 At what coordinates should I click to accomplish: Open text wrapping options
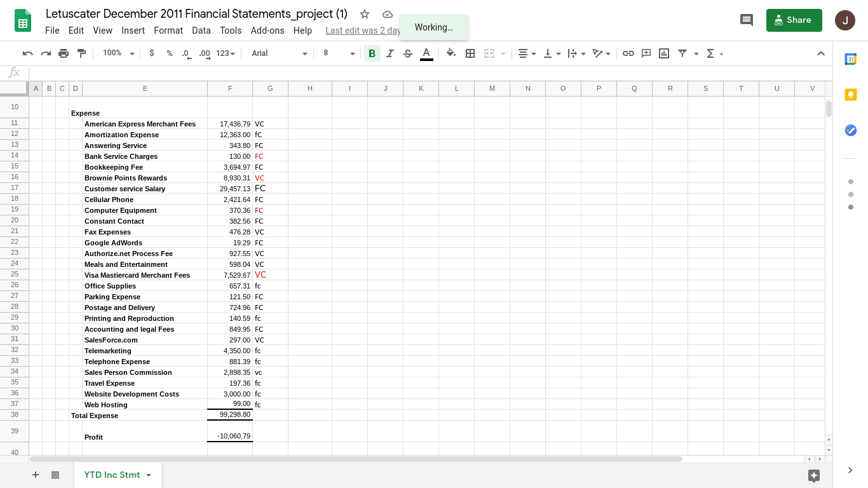point(576,53)
